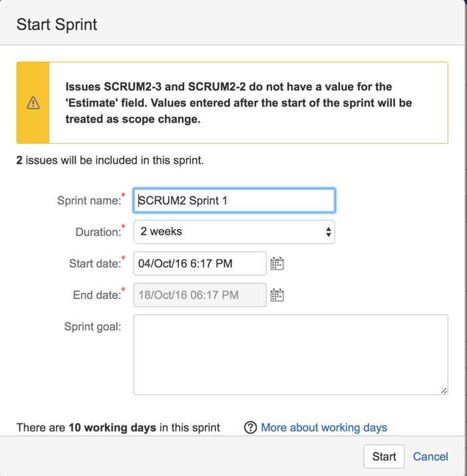467x476 pixels.
Task: Open the More about working days link
Action: tap(324, 427)
